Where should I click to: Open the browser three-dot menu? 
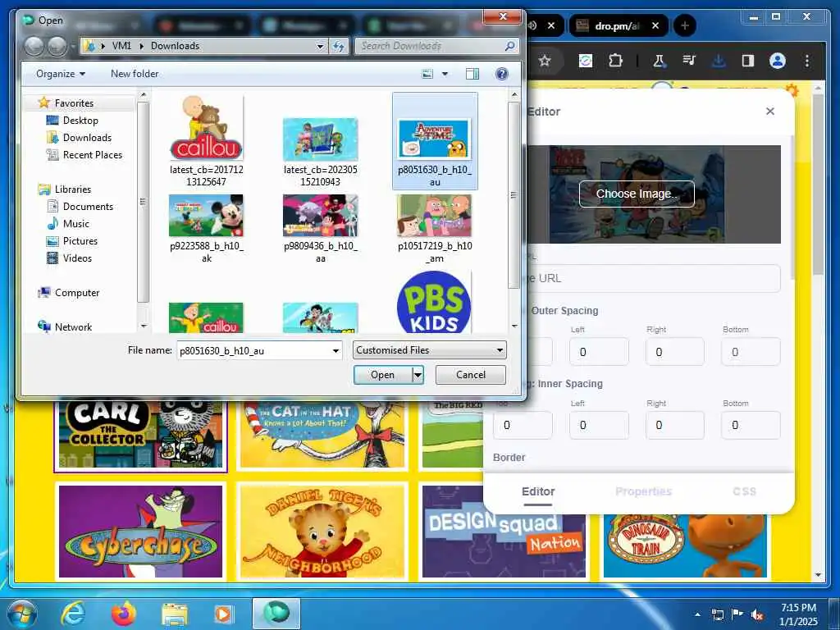(x=807, y=61)
